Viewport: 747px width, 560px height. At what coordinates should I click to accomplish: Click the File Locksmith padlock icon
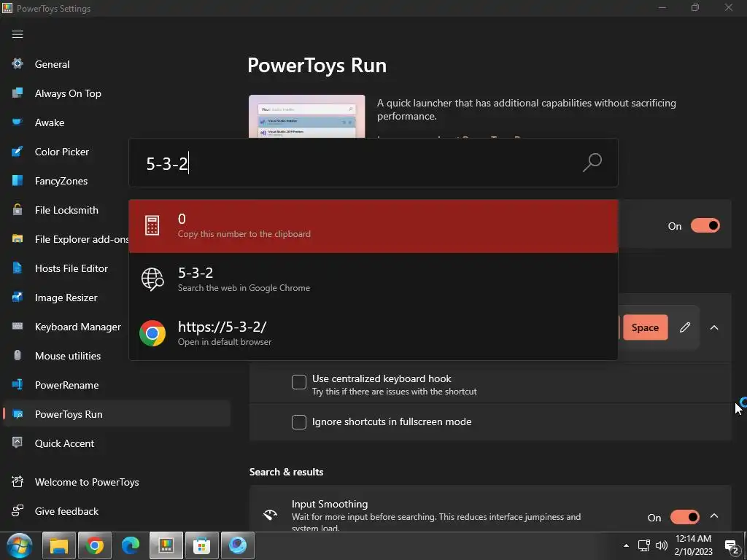click(18, 209)
